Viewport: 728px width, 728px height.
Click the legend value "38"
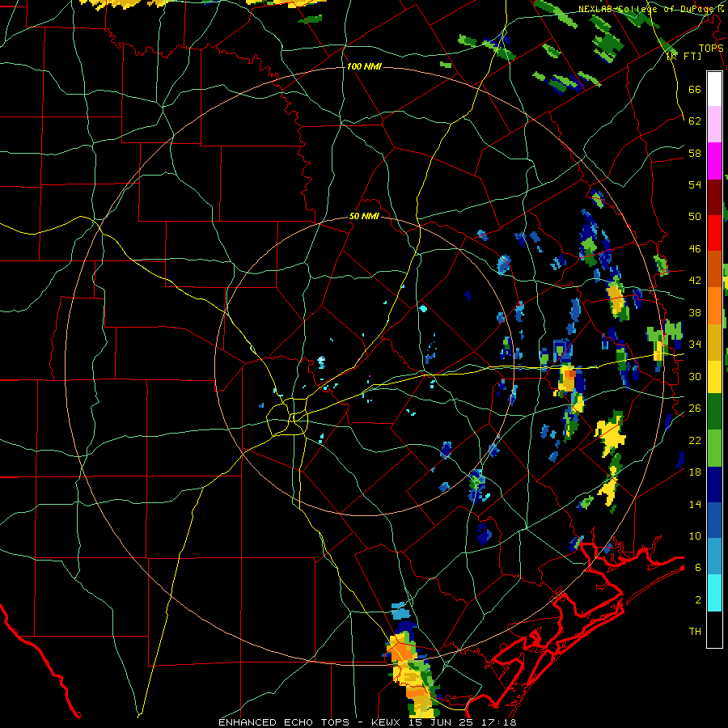coord(695,312)
